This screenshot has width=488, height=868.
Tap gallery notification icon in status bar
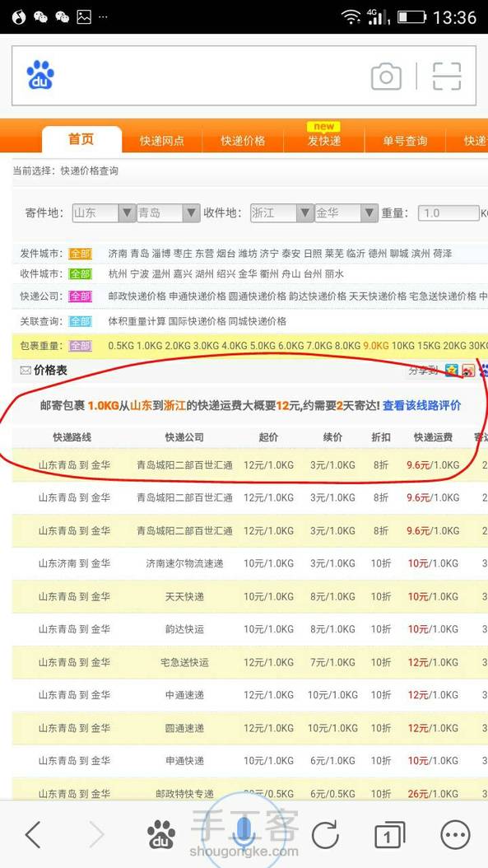coord(84,17)
